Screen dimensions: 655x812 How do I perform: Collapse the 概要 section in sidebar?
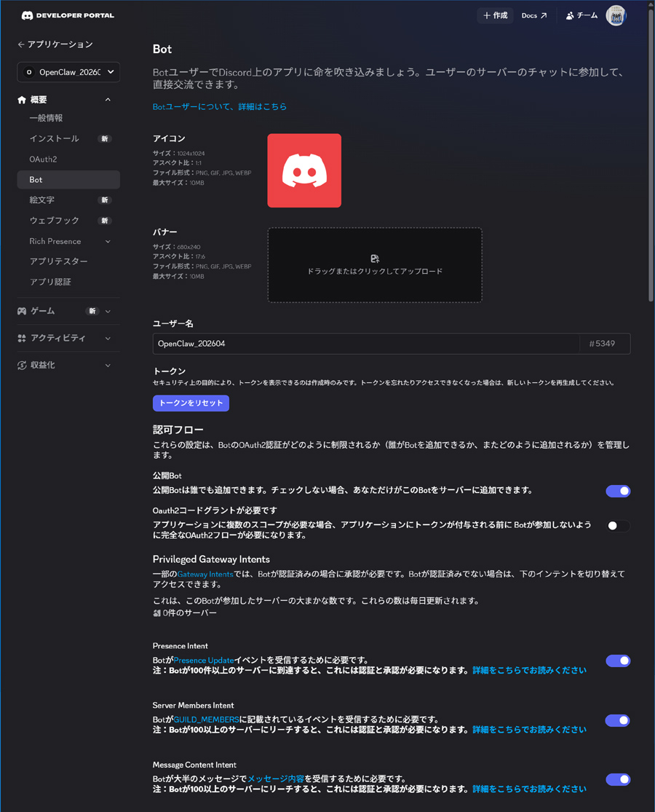click(x=108, y=99)
